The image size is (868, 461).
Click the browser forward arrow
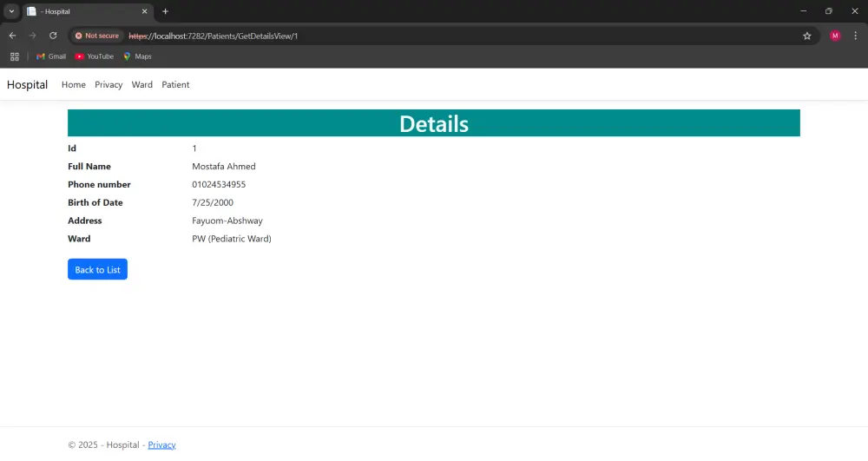pyautogui.click(x=33, y=36)
